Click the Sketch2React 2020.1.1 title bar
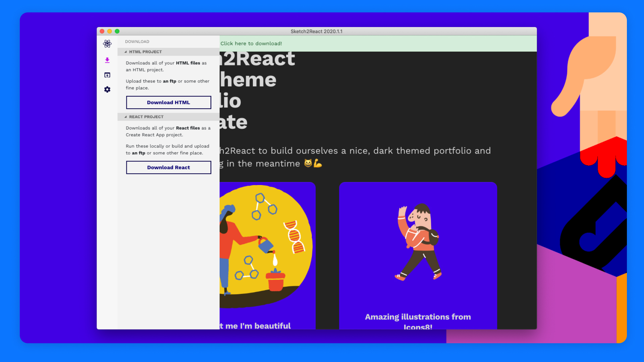 [317, 31]
